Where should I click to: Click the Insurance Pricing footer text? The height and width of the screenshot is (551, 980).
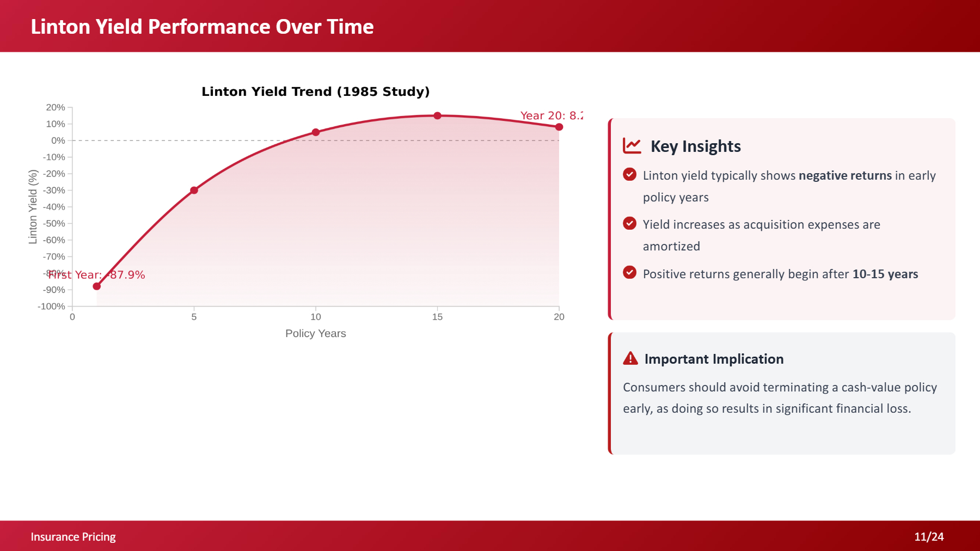(x=73, y=537)
